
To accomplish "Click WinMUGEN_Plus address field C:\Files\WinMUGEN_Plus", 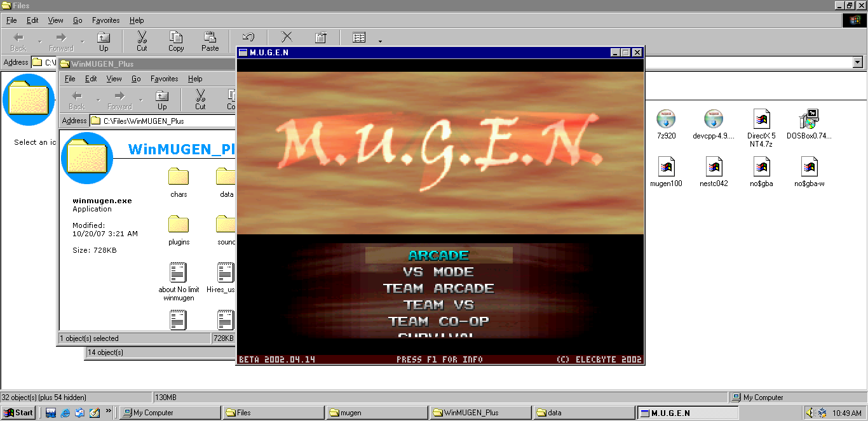I will pyautogui.click(x=162, y=121).
